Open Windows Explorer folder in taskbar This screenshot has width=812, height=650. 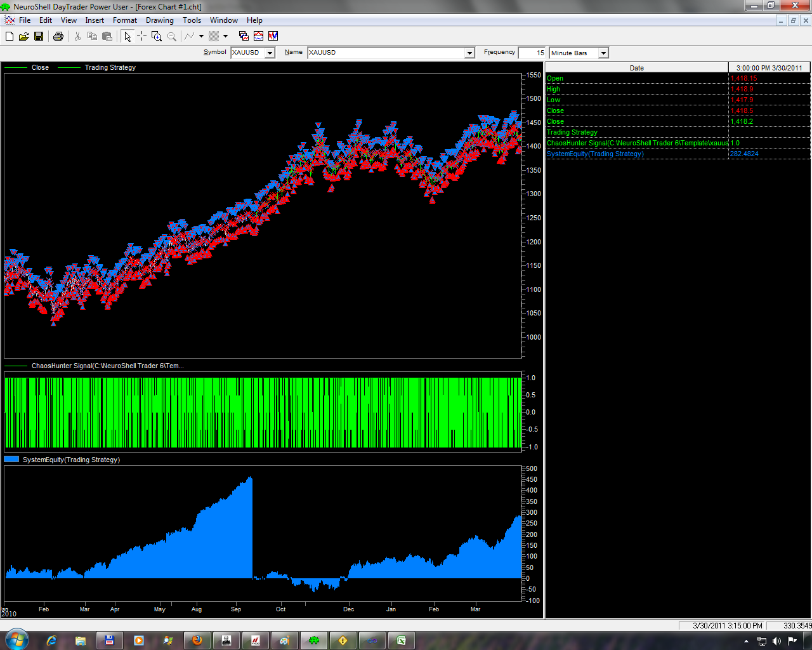pos(80,640)
